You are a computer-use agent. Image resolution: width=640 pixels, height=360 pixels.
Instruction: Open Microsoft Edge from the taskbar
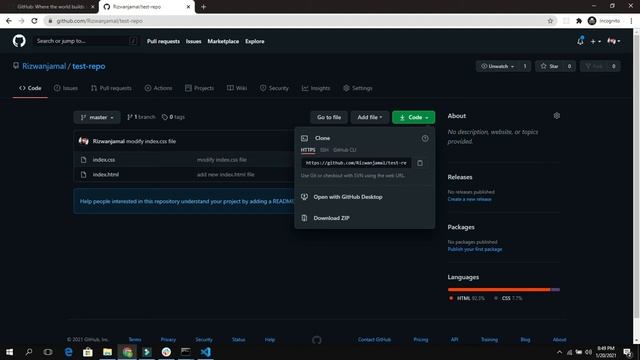click(68, 352)
